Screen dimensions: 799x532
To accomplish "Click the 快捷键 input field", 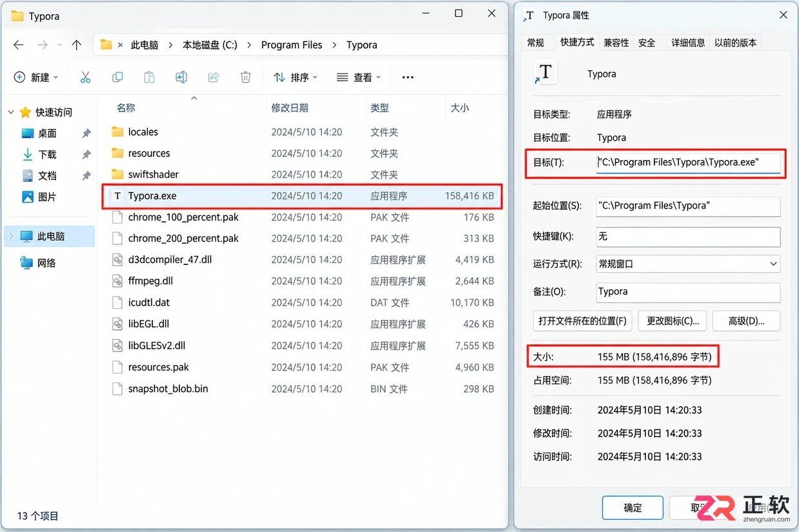I will point(688,236).
